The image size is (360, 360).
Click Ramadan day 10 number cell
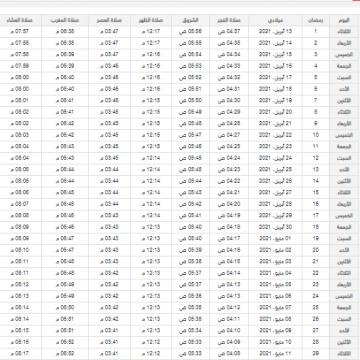(316, 135)
